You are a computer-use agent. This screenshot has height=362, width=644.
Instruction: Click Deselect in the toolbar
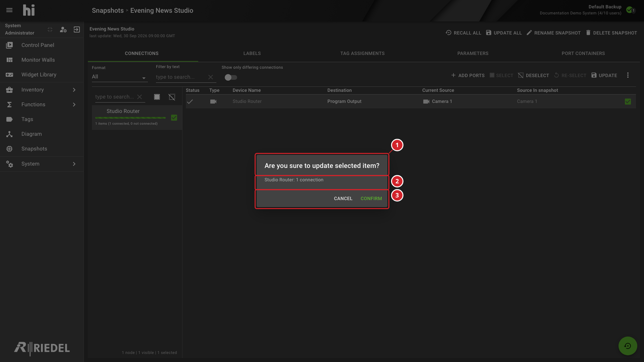tap(533, 75)
